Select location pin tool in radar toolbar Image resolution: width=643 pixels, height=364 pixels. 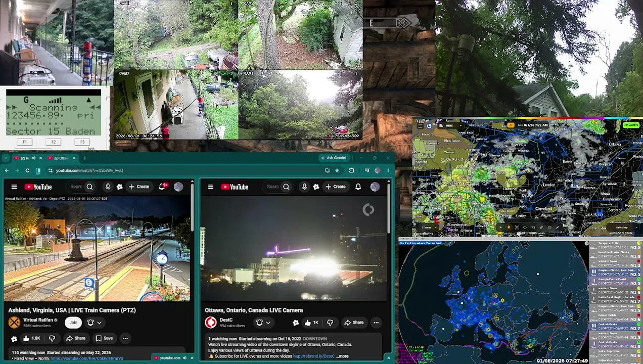point(509,227)
